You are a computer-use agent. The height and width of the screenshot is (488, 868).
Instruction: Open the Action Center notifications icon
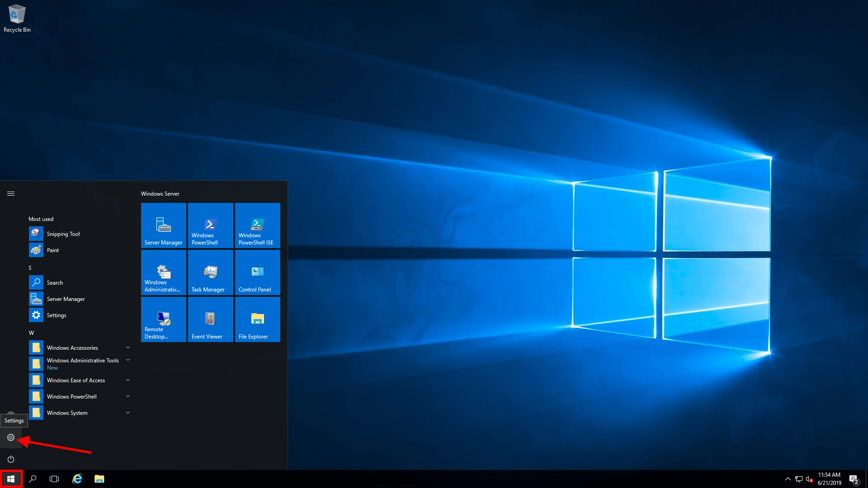[x=854, y=479]
